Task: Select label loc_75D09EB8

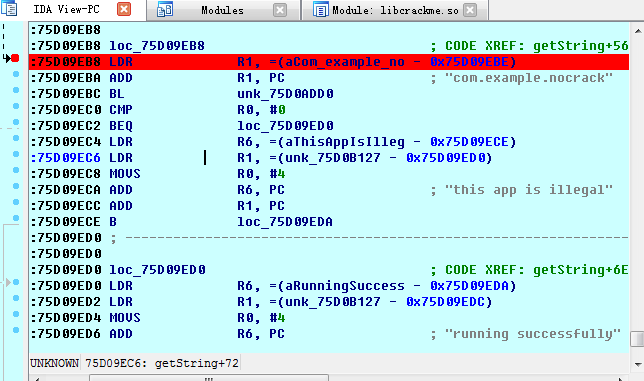Action: [157, 46]
